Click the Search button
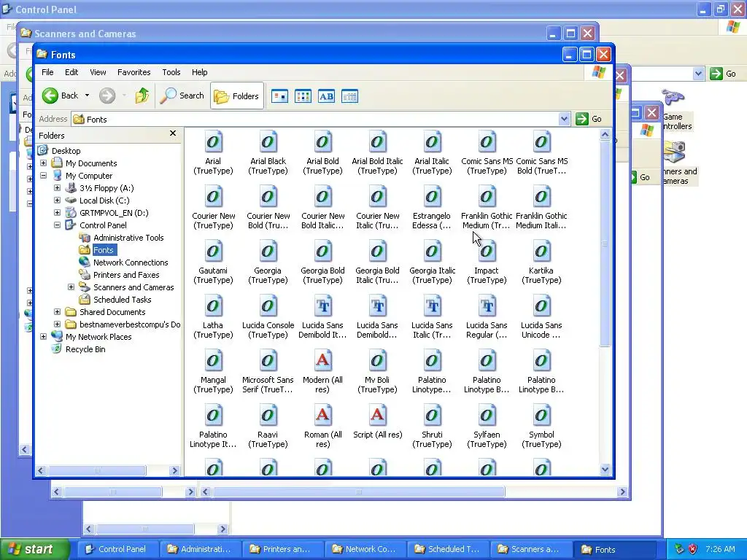This screenshot has width=747, height=560. pyautogui.click(x=182, y=96)
